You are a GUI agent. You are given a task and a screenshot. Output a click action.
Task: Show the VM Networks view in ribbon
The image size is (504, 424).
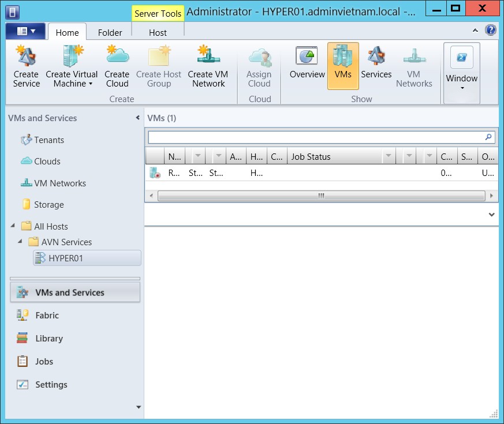tap(414, 66)
